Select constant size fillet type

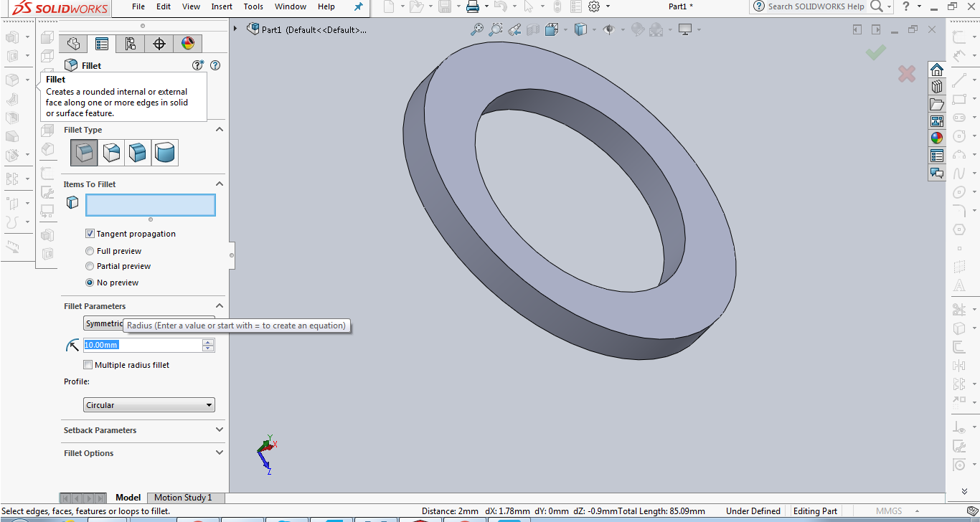tap(84, 153)
